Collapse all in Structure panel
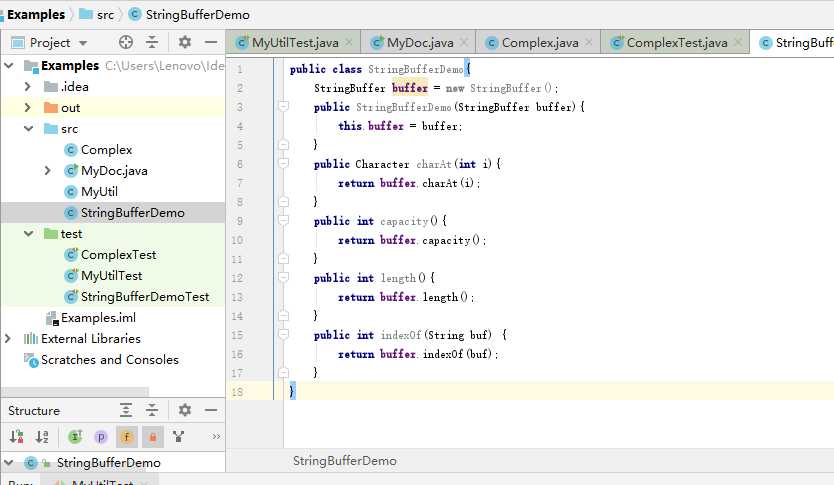Image resolution: width=834 pixels, height=485 pixels. coord(152,410)
